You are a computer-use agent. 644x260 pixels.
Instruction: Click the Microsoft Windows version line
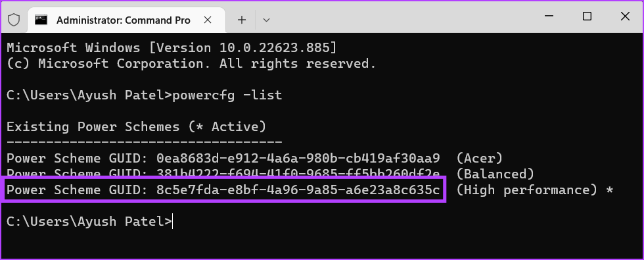click(x=172, y=47)
